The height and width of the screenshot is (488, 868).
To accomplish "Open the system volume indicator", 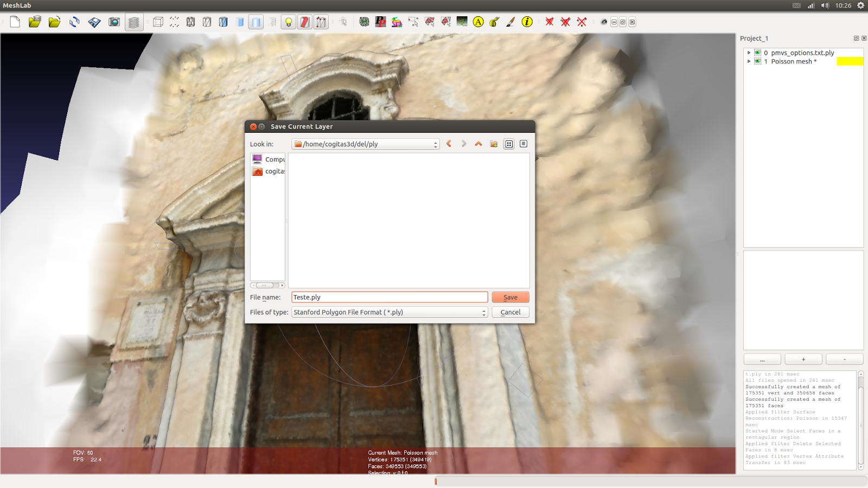I will [x=825, y=5].
